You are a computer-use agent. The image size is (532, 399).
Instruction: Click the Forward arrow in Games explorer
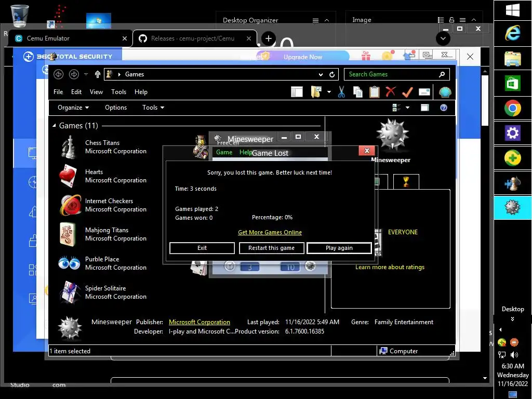(x=74, y=74)
